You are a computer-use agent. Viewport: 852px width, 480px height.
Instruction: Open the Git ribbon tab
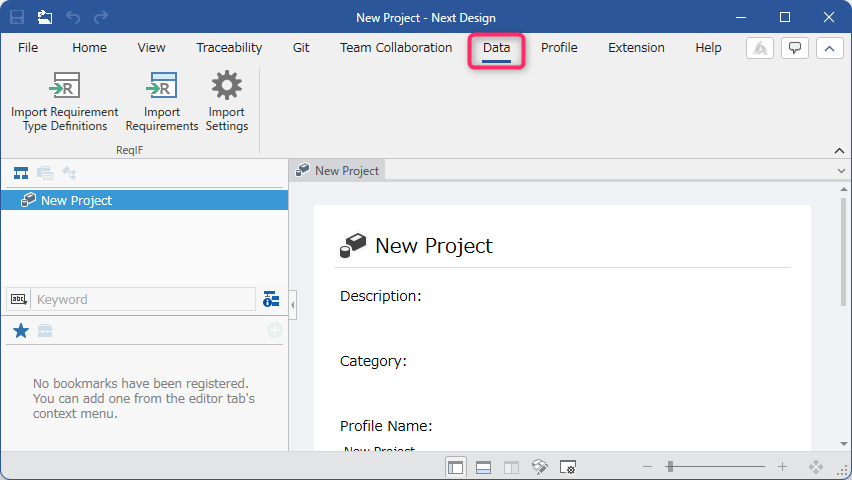301,48
